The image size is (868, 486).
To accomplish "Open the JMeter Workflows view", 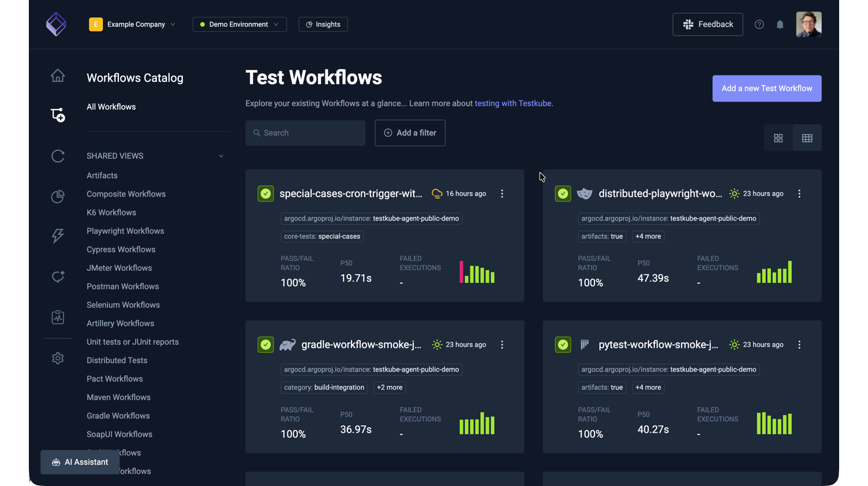I will pos(119,268).
